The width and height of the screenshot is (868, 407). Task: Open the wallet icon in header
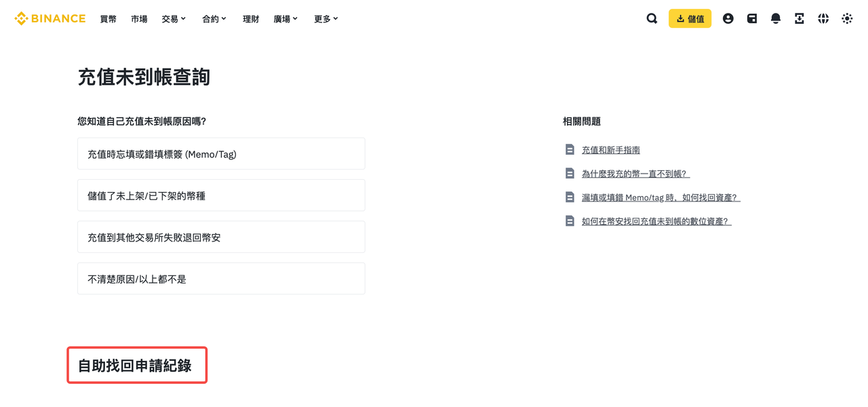point(752,19)
